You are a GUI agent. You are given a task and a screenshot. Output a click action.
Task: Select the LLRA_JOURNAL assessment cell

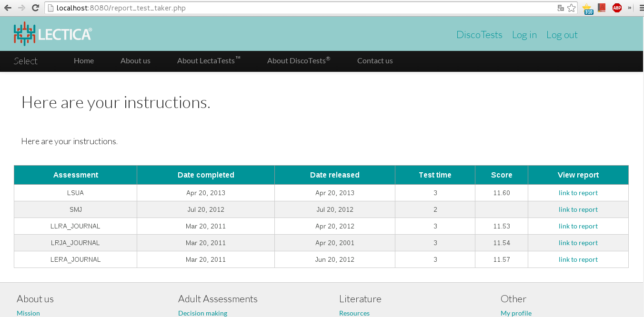coord(76,226)
